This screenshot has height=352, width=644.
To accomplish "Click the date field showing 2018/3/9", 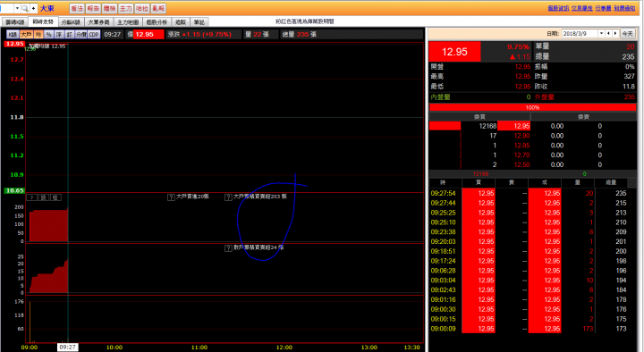I will pos(580,34).
